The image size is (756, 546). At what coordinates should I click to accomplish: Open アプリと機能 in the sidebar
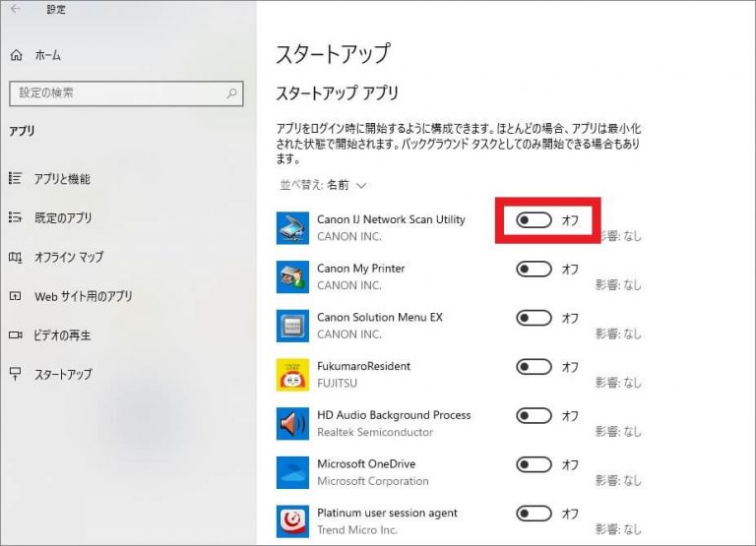61,179
